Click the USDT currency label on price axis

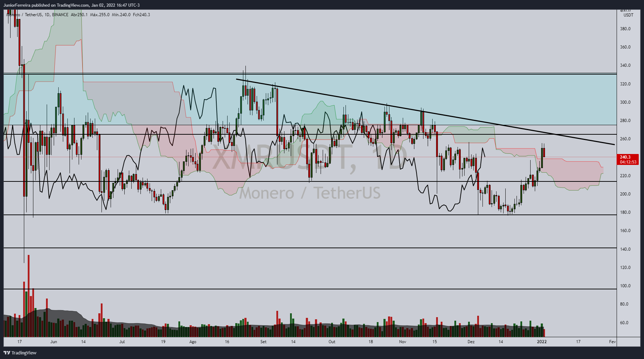[x=628, y=15]
